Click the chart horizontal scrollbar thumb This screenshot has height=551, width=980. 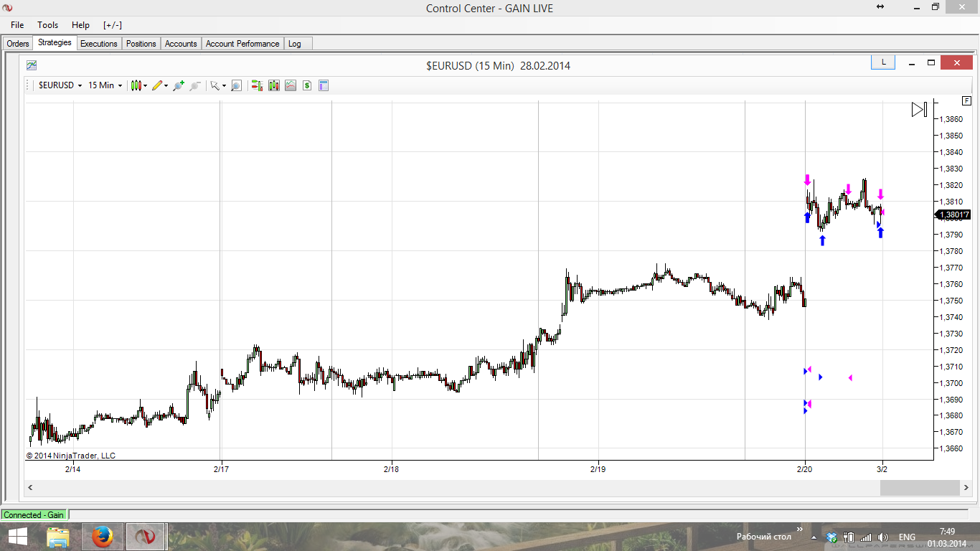click(x=920, y=488)
